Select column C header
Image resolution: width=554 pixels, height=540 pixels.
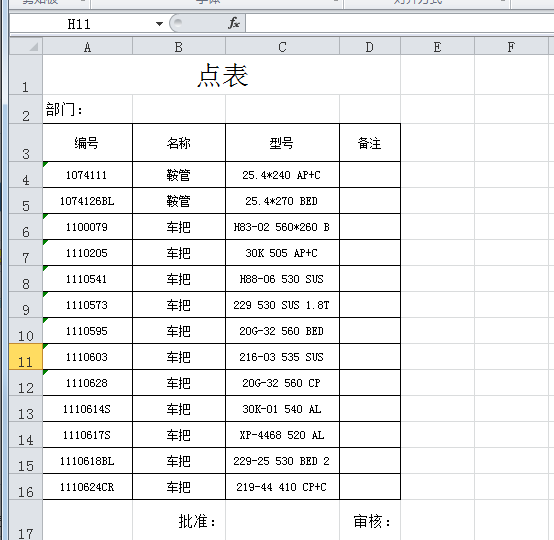point(282,47)
